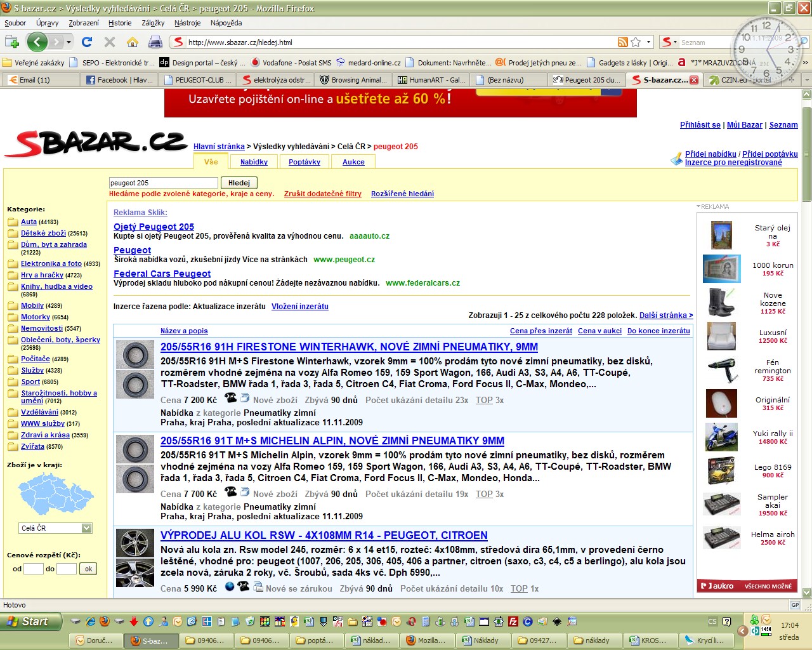Click the browser Back arrow button
Screen dimensions: 812x650
(x=37, y=43)
